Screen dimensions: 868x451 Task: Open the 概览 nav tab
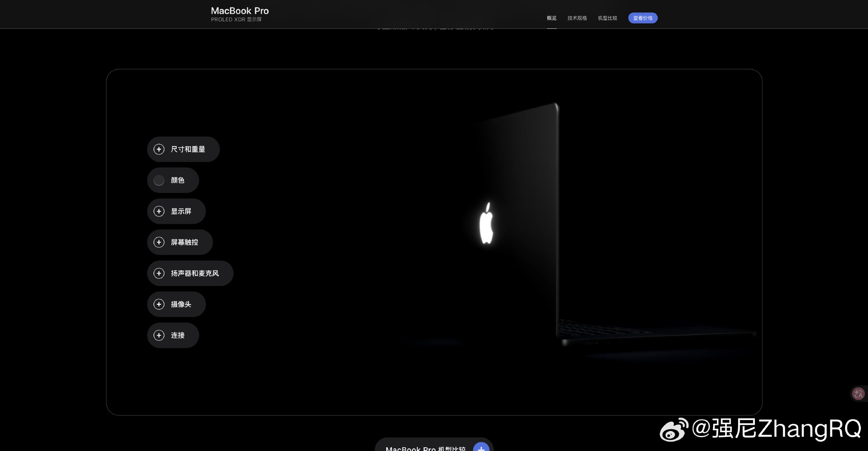click(552, 18)
